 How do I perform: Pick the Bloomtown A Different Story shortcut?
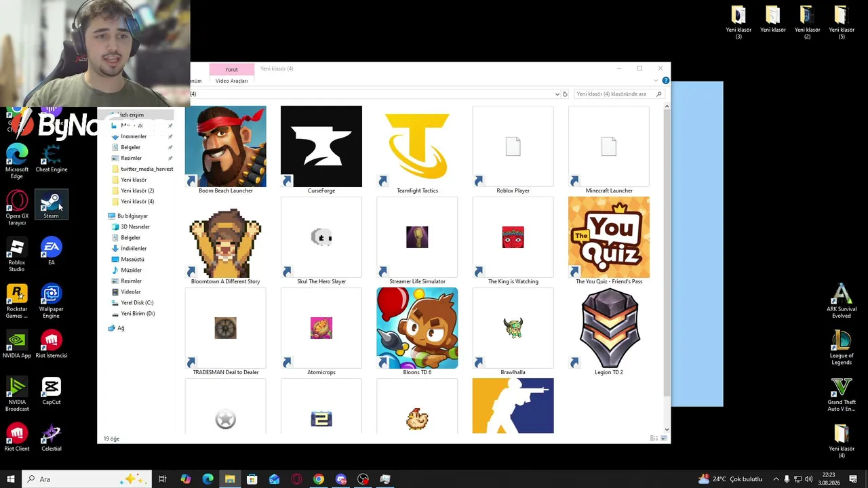(226, 241)
